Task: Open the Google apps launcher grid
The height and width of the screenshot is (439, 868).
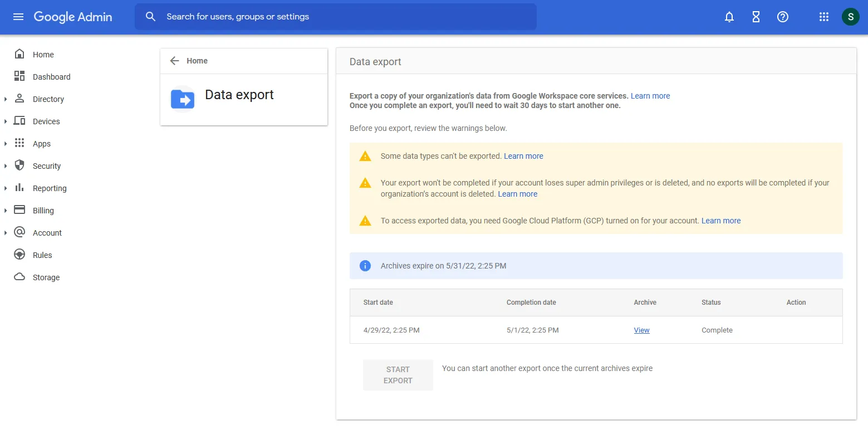Action: tap(823, 17)
